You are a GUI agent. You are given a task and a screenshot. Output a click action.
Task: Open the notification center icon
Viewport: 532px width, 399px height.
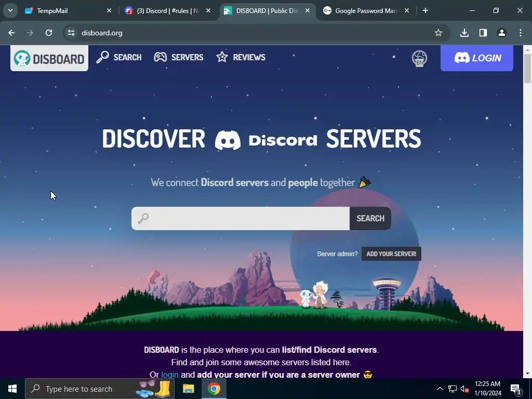[516, 389]
